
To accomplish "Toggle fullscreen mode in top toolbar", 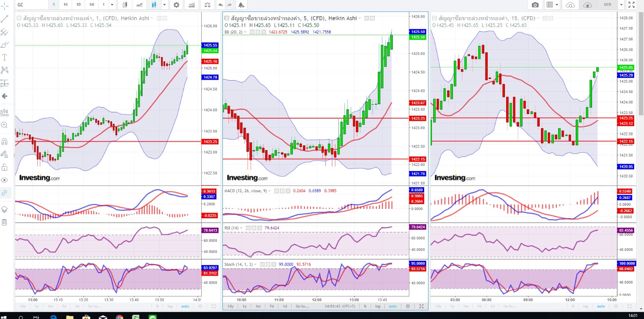I will point(632,5).
